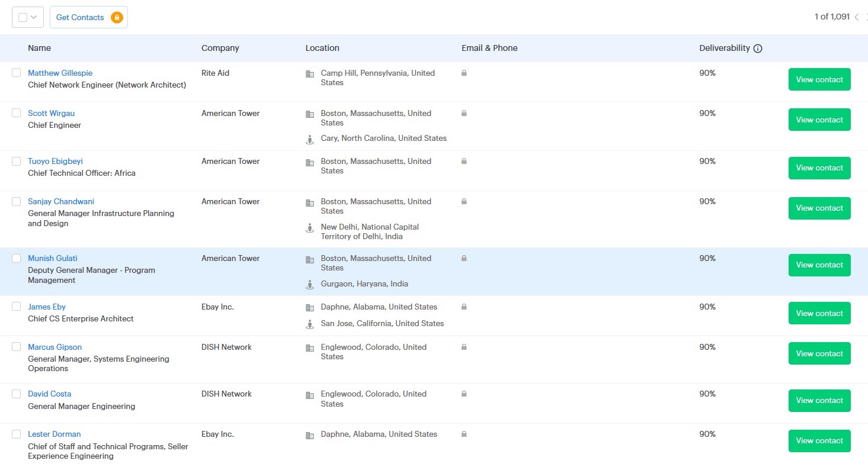Click the David Costa name link

(49, 394)
